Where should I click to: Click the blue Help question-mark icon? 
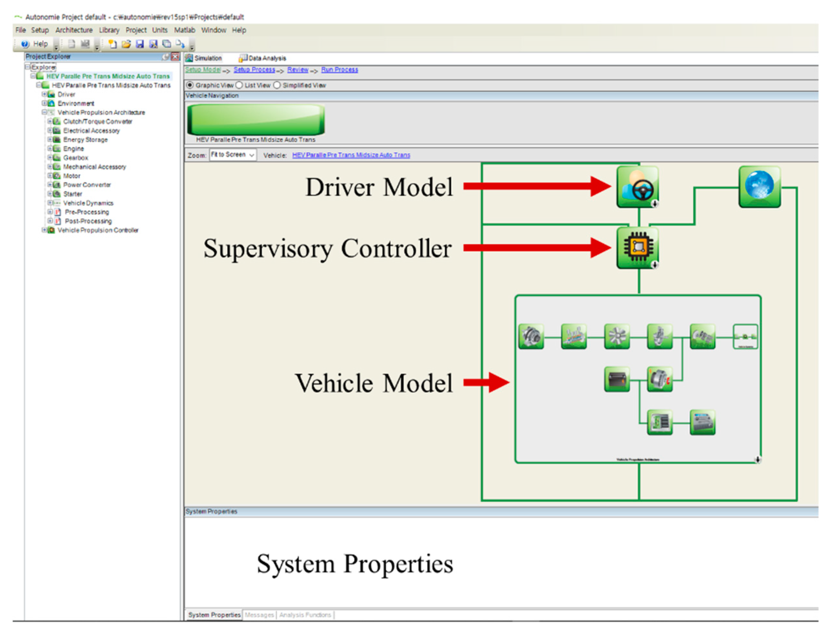(25, 44)
